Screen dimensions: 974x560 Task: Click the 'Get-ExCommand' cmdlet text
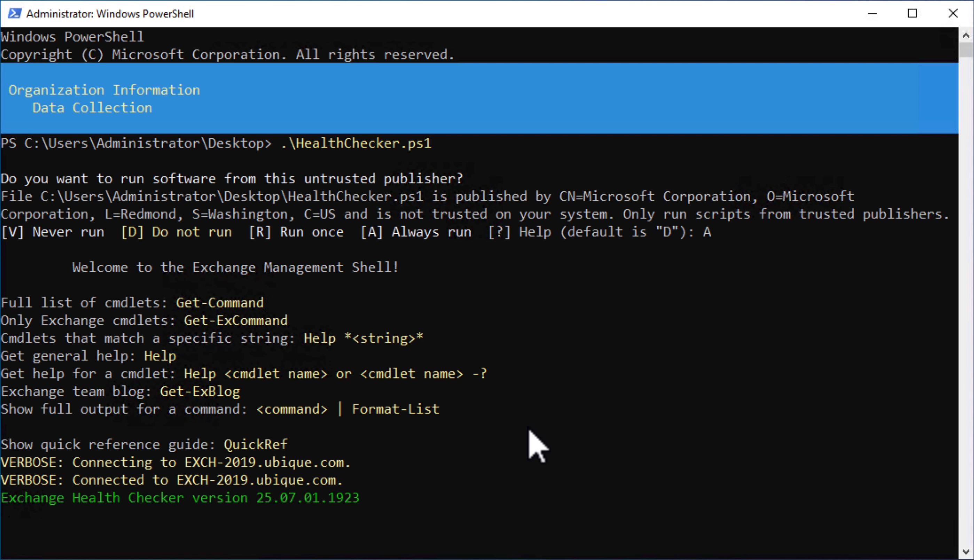(x=236, y=320)
